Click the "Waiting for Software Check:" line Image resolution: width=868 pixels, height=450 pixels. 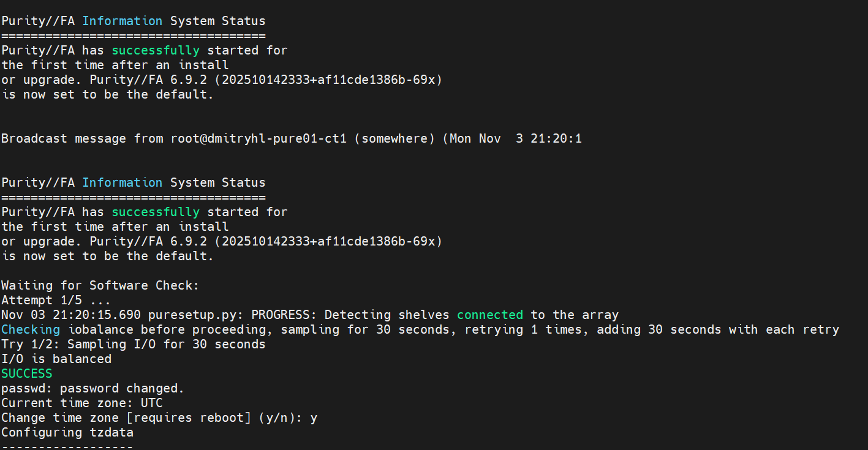click(100, 285)
